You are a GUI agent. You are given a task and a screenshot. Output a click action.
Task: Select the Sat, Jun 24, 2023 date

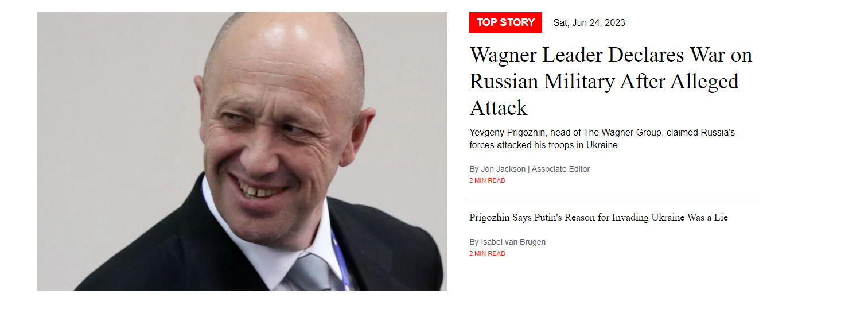tap(589, 23)
